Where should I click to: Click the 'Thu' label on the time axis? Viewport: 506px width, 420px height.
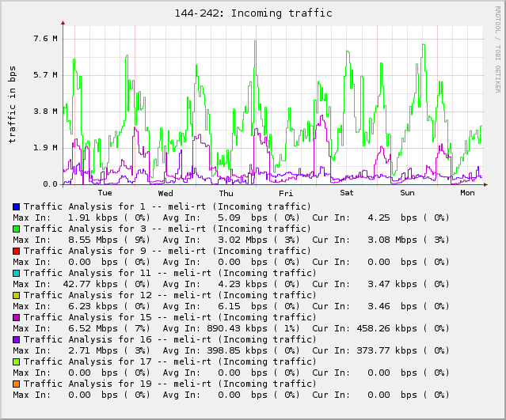[x=226, y=193]
